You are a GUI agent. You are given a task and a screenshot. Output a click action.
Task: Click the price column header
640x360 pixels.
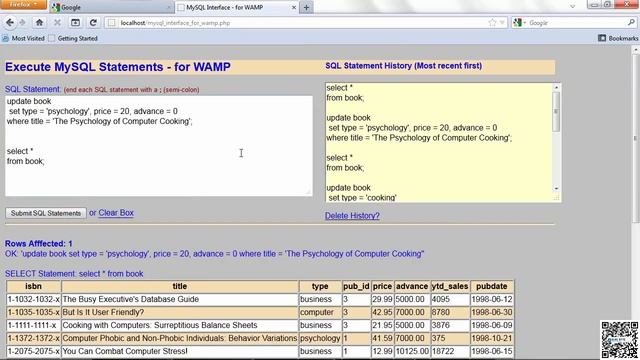pos(382,287)
